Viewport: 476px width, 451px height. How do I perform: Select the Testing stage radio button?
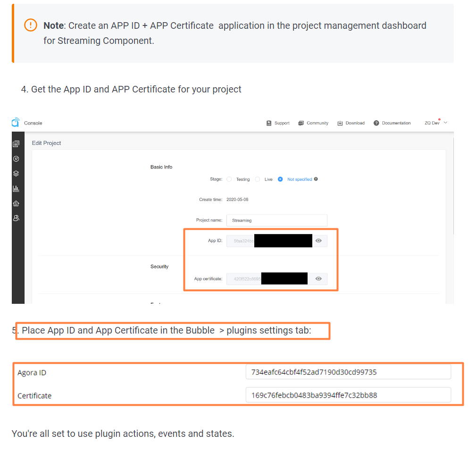pos(229,179)
